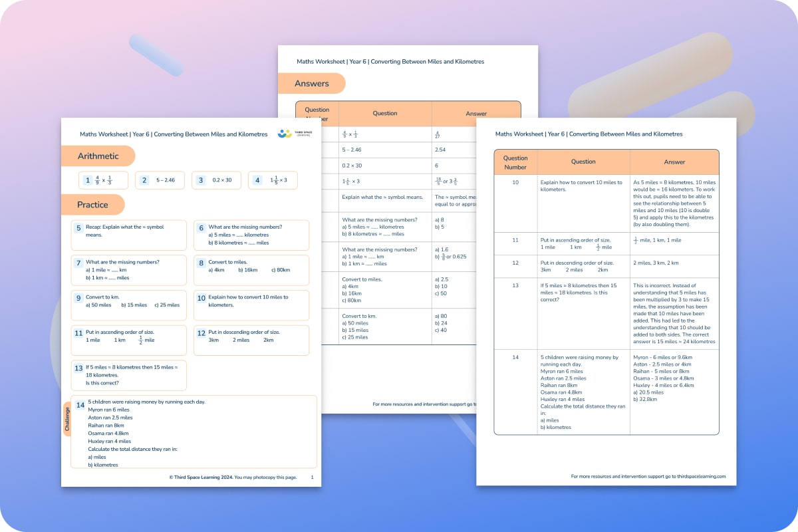798x532 pixels.
Task: Select the question 2 badge next to 5 − 2.46
Action: 144,180
